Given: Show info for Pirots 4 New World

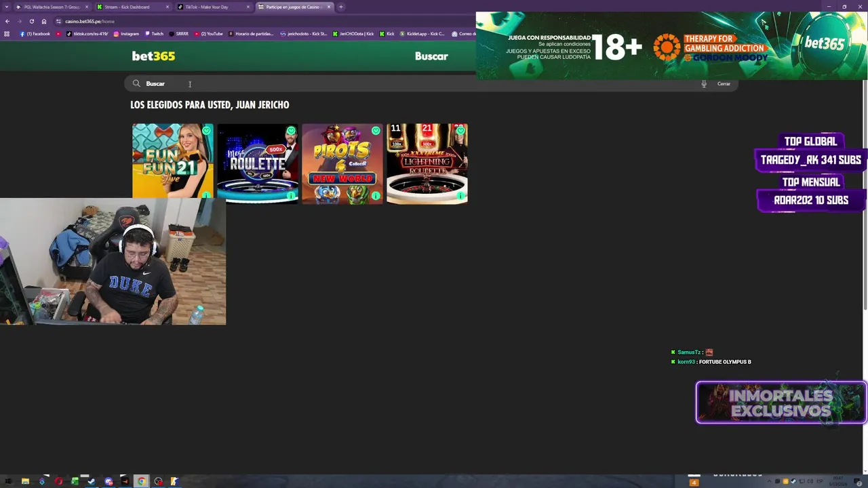Looking at the screenshot, I should pos(376,197).
